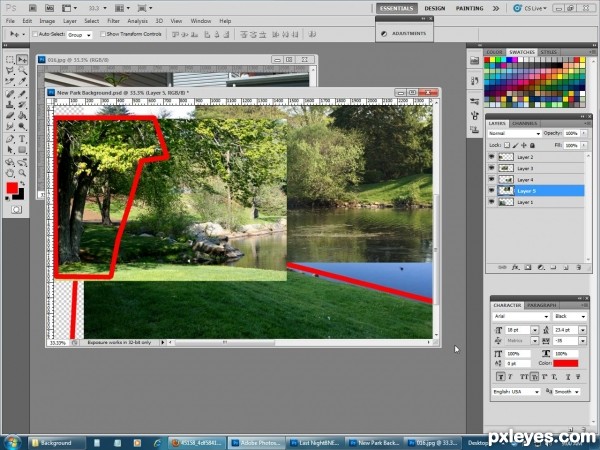This screenshot has height=450, width=600.
Task: Select the Dodge tool
Action: (x=22, y=126)
